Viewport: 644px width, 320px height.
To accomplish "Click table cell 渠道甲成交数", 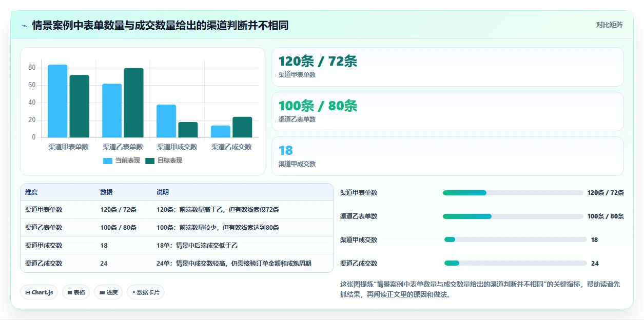I will pos(44,246).
